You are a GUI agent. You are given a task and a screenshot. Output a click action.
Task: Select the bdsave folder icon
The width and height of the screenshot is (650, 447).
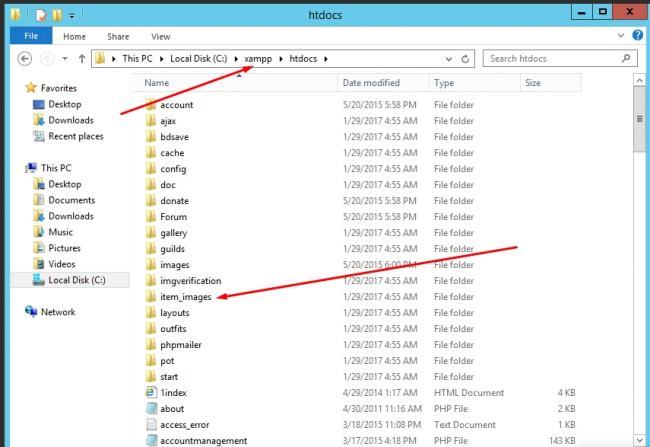click(x=151, y=136)
